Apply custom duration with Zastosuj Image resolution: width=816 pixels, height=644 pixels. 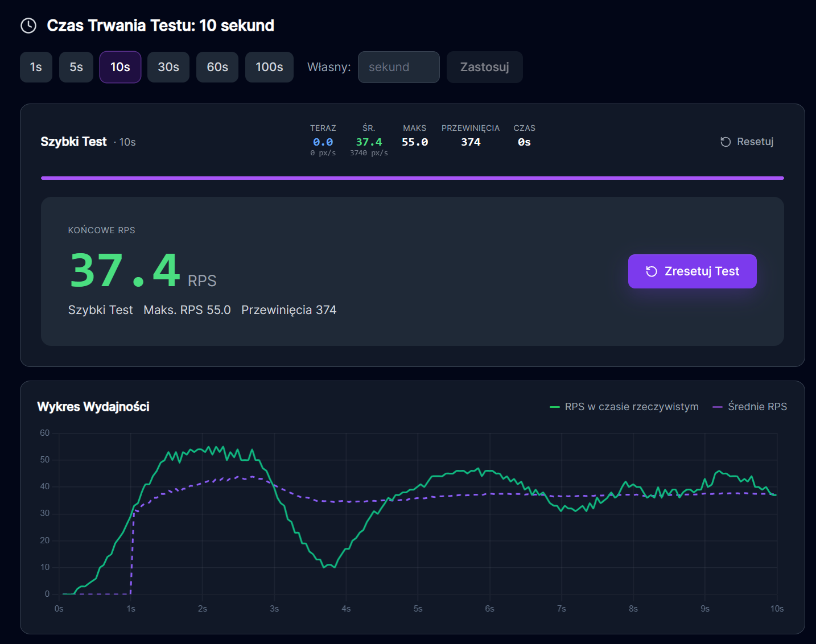(485, 67)
